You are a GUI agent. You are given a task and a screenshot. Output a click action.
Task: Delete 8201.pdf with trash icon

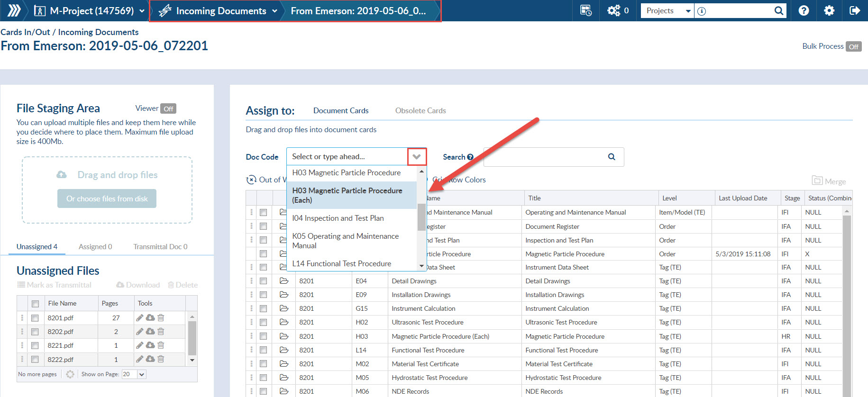(161, 317)
